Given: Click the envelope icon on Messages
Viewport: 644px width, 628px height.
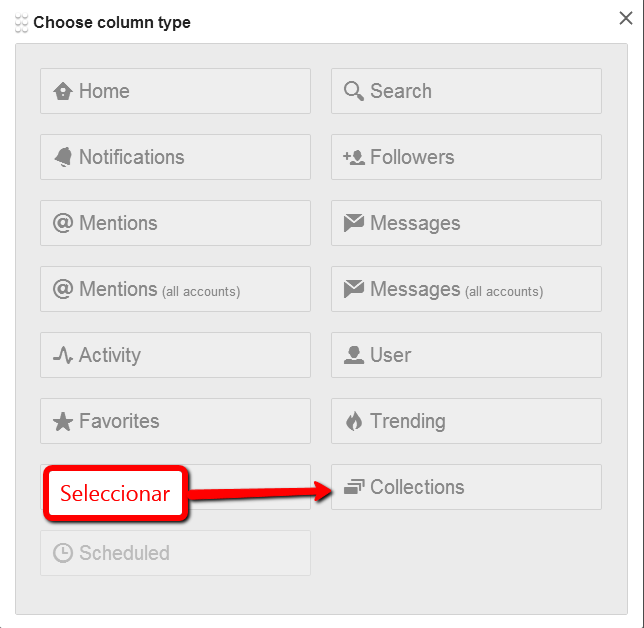Looking at the screenshot, I should (x=353, y=223).
